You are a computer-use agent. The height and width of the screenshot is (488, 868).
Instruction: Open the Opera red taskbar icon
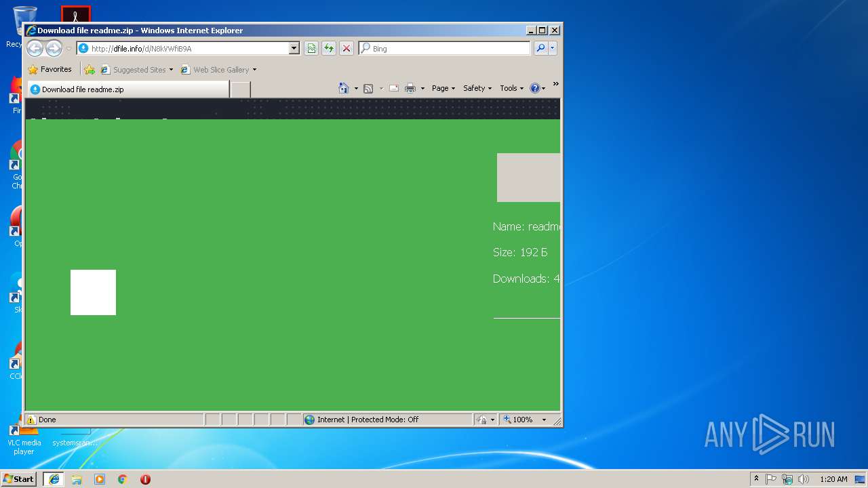[x=145, y=479]
